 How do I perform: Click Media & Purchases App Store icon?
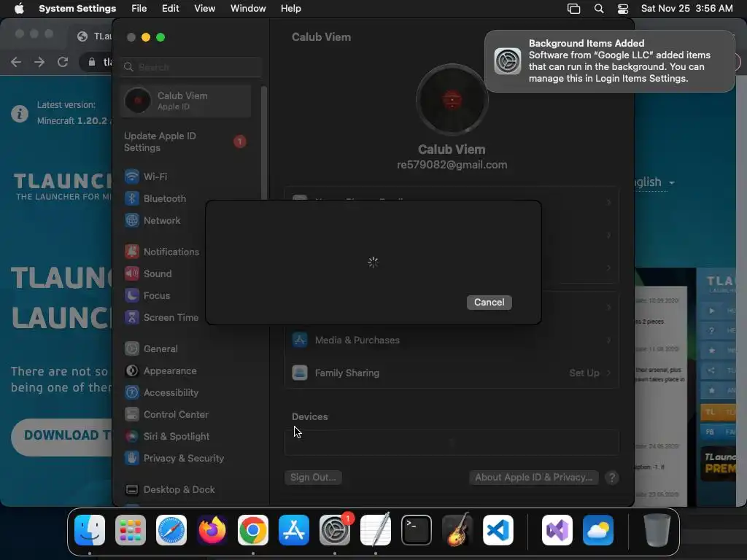[300, 340]
